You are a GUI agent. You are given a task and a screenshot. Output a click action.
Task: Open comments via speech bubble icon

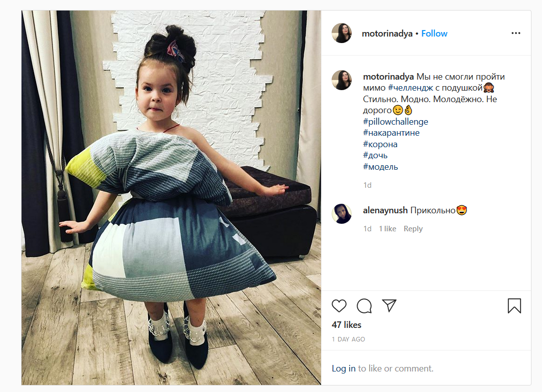click(364, 306)
